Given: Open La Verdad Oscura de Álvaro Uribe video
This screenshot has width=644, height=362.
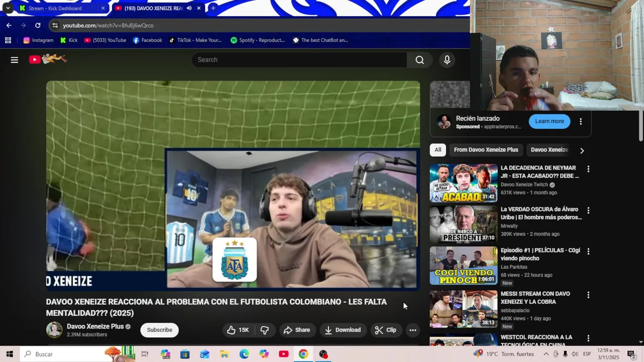Looking at the screenshot, I should 463,224.
